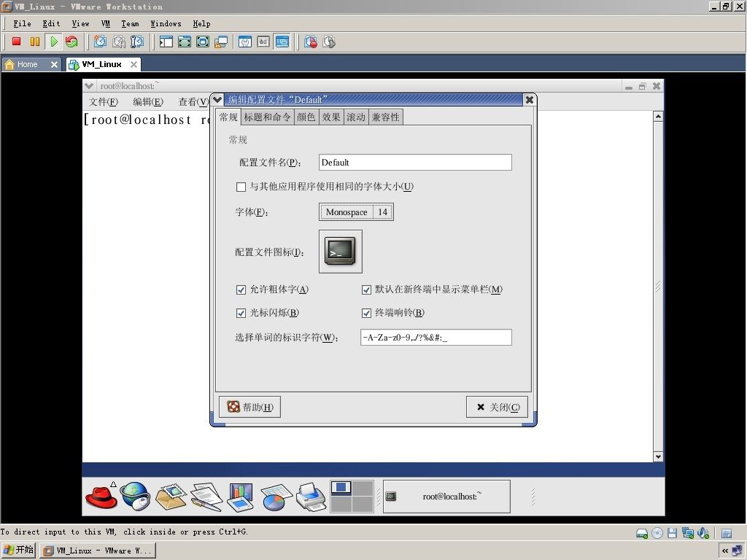Click the Close (C) button in dialog
The width and height of the screenshot is (747, 560).
(497, 407)
